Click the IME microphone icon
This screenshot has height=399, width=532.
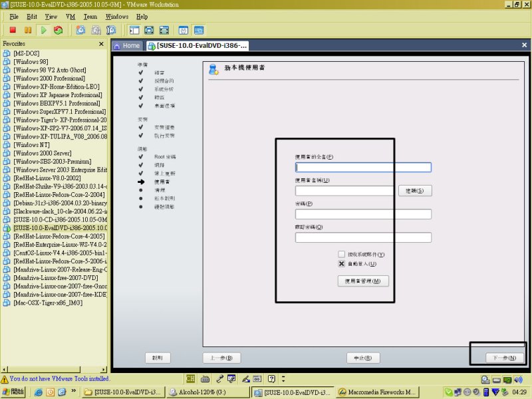(x=219, y=378)
